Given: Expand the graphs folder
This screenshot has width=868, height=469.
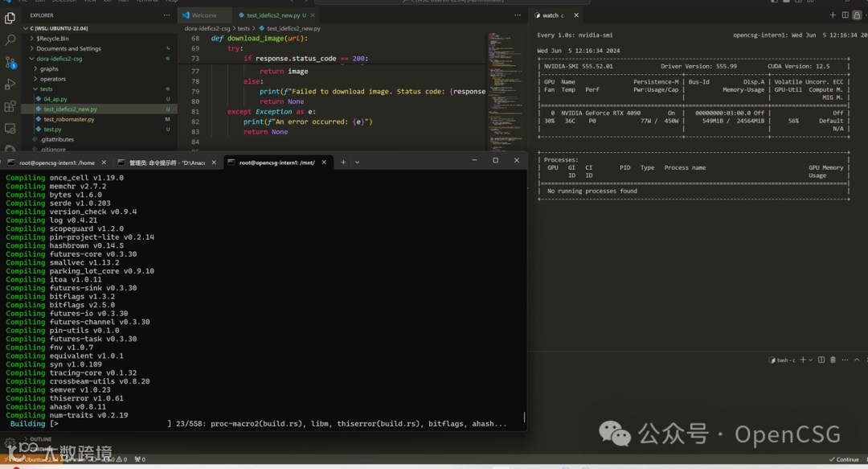Looking at the screenshot, I should (x=49, y=68).
